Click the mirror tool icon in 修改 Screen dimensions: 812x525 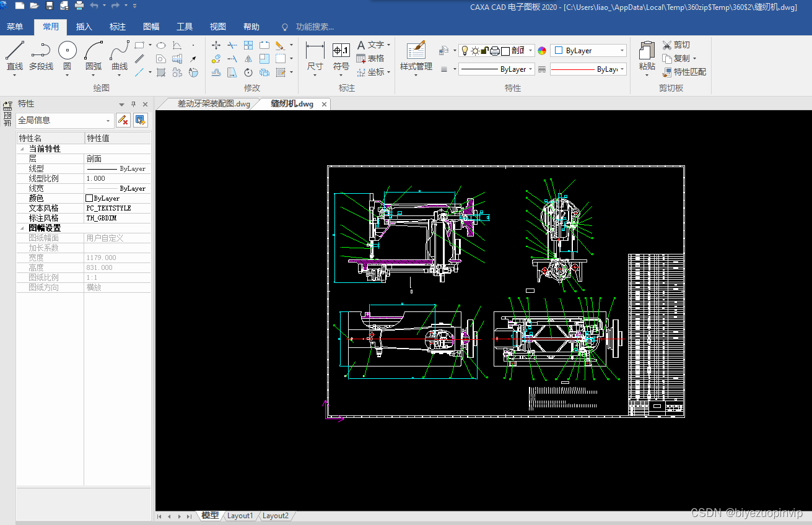tap(248, 59)
